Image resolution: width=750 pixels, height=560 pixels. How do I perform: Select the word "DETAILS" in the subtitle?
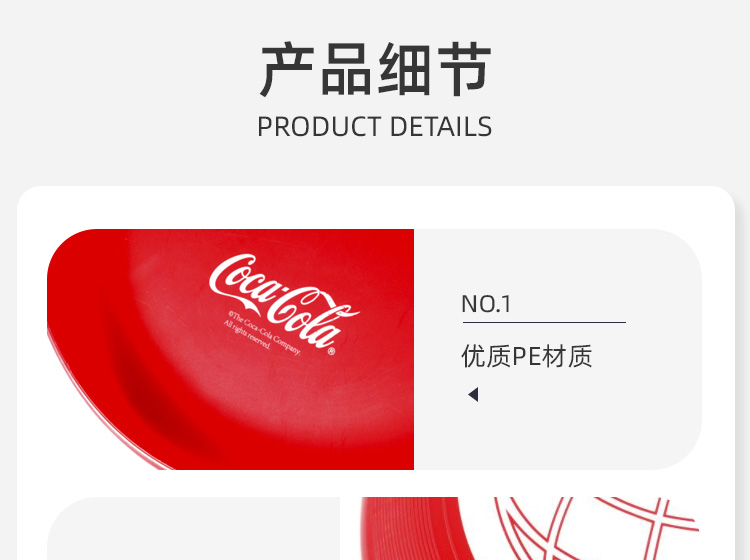pyautogui.click(x=441, y=127)
